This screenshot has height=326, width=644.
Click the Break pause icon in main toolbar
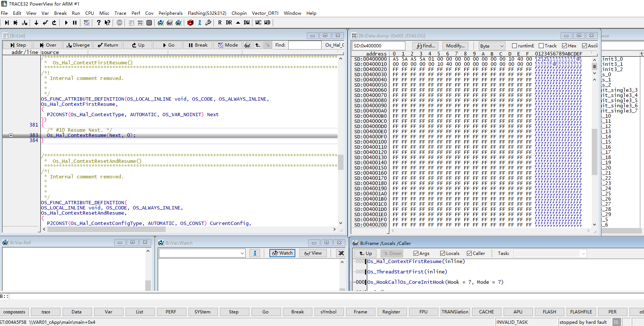(x=75, y=23)
